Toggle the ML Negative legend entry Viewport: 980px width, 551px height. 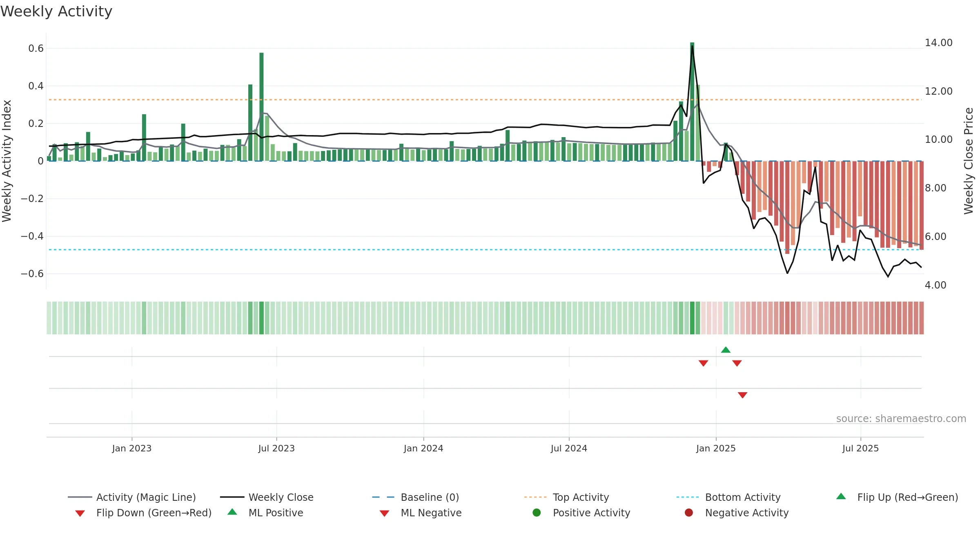point(421,513)
